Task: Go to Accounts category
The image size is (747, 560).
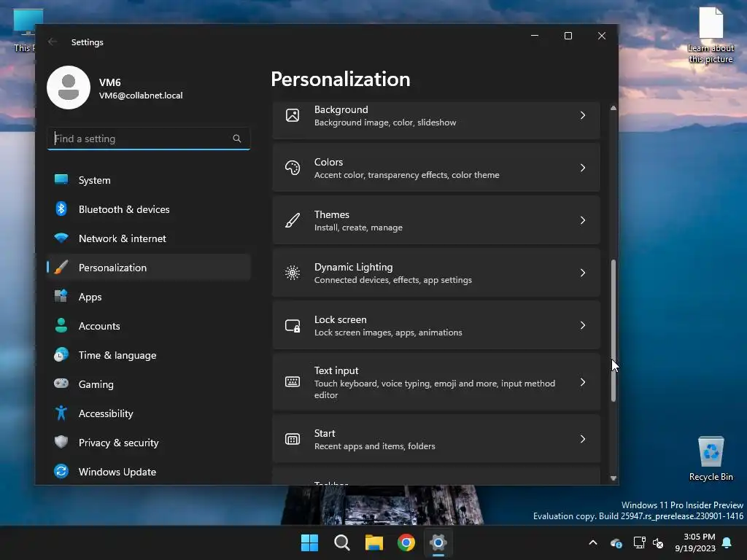Action: 149,326
